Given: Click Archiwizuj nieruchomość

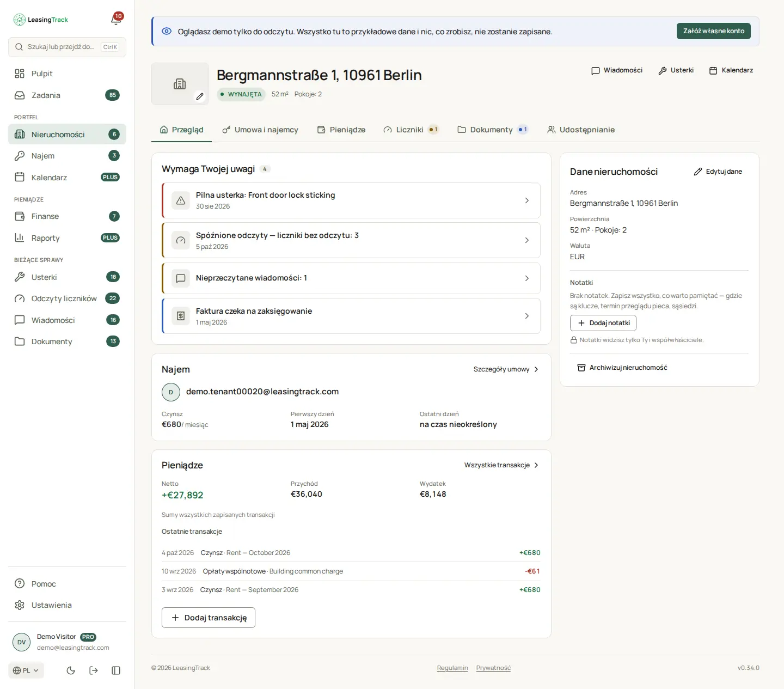Looking at the screenshot, I should [x=622, y=368].
